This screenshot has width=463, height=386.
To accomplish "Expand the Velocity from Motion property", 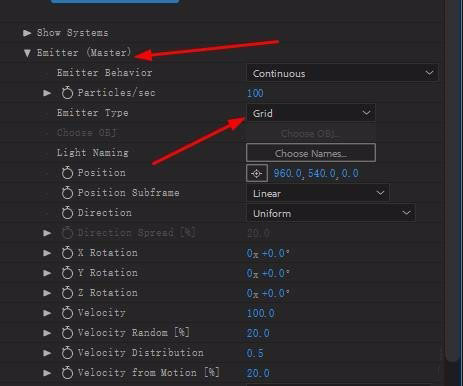I will point(47,373).
